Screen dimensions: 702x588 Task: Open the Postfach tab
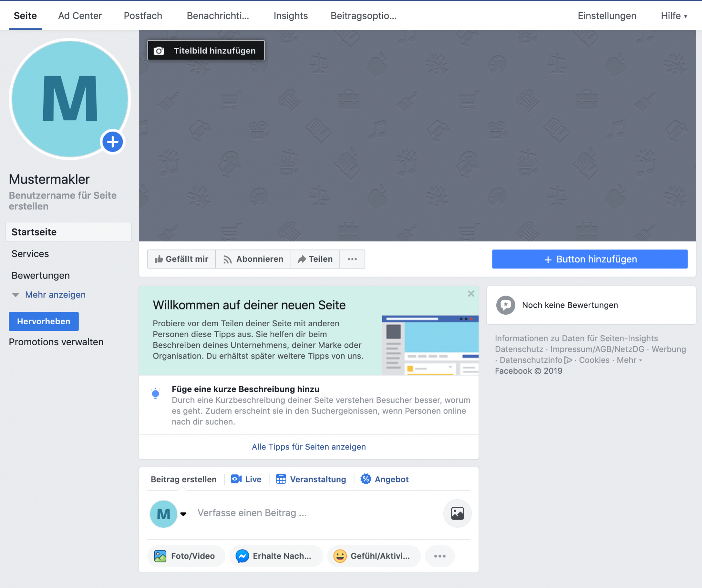click(143, 16)
